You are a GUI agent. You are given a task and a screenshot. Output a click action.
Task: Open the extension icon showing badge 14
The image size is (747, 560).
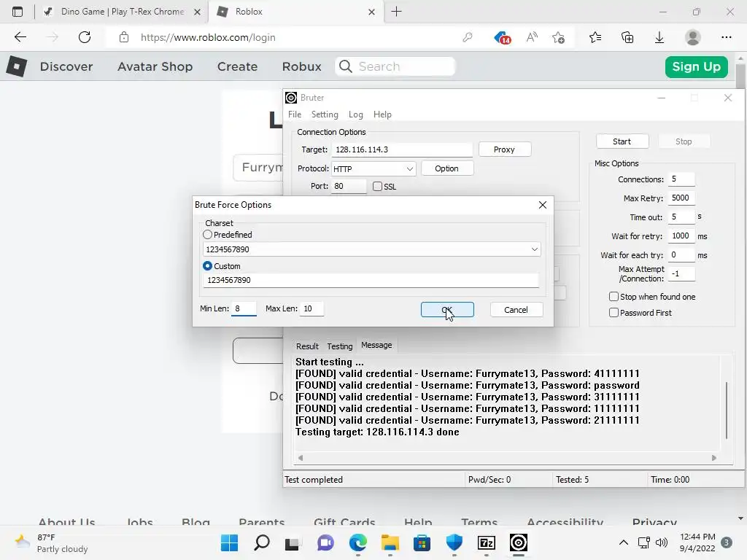point(502,38)
